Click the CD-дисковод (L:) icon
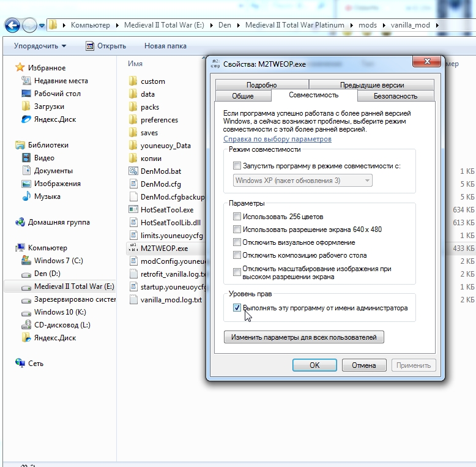Image resolution: width=476 pixels, height=467 pixels. click(x=26, y=325)
